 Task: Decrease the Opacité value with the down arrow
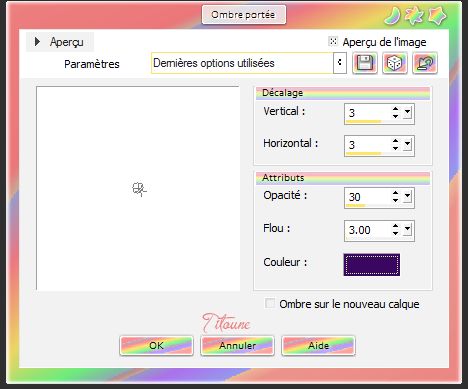pos(395,200)
